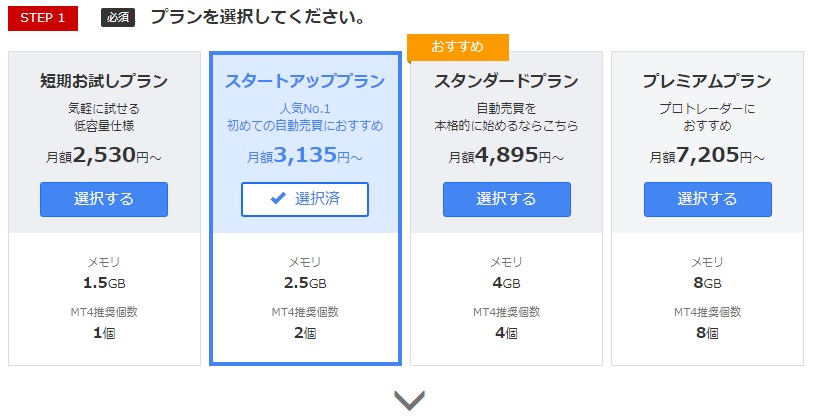Click プランを選択してください heading text
The image size is (823, 418).
[257, 18]
